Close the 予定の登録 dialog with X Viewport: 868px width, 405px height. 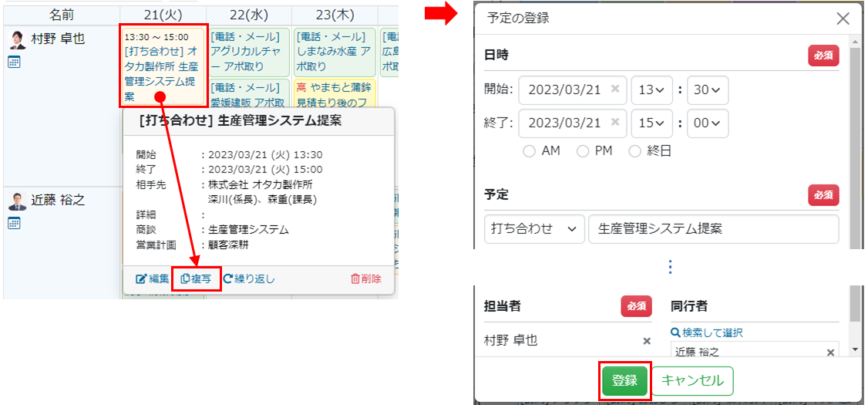point(843,19)
